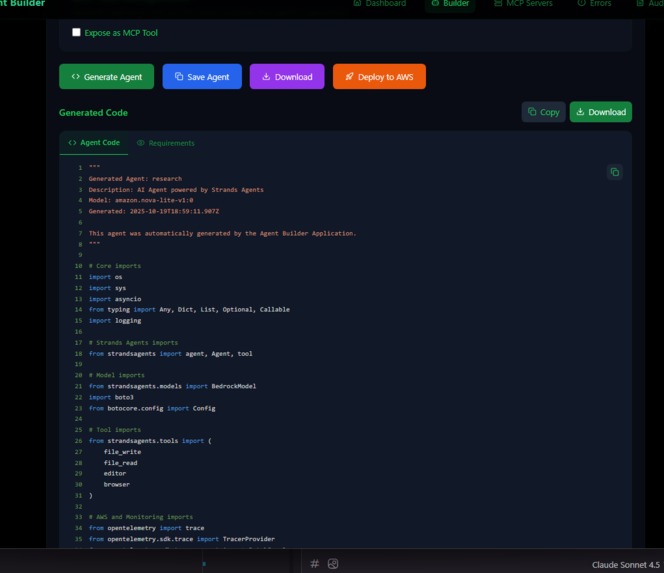Click the purple Download button

[x=287, y=77]
